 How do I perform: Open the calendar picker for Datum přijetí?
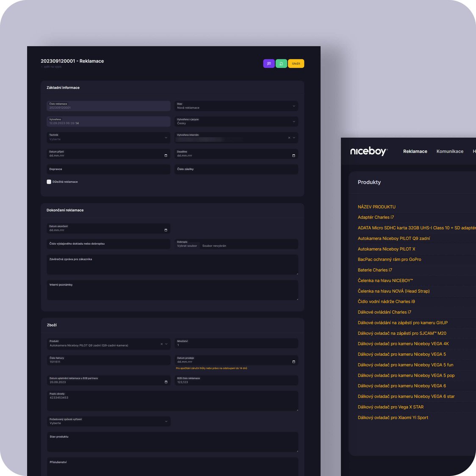point(166,155)
